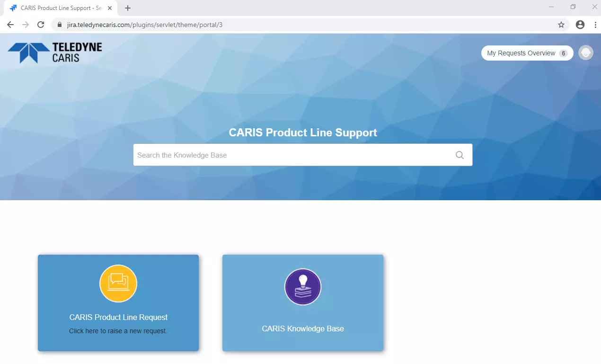601x364 pixels.
Task: Bookmark the page with the star icon
Action: point(561,24)
